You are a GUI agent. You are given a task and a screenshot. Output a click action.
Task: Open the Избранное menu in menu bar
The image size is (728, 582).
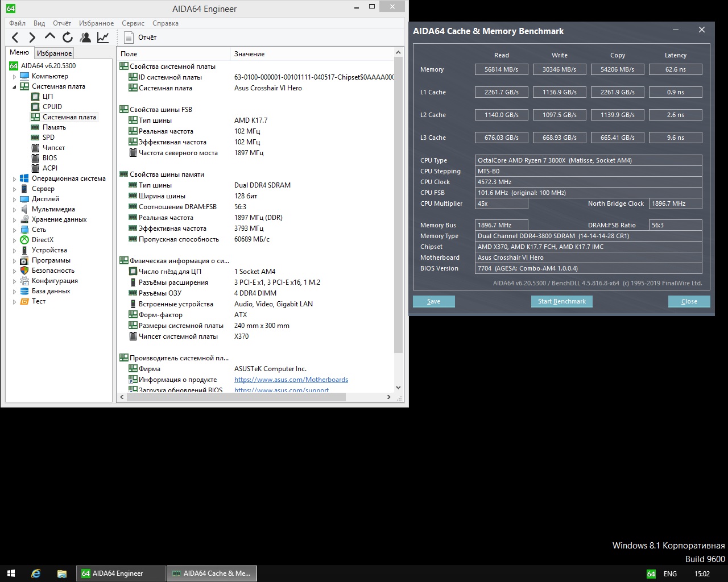tap(97, 23)
